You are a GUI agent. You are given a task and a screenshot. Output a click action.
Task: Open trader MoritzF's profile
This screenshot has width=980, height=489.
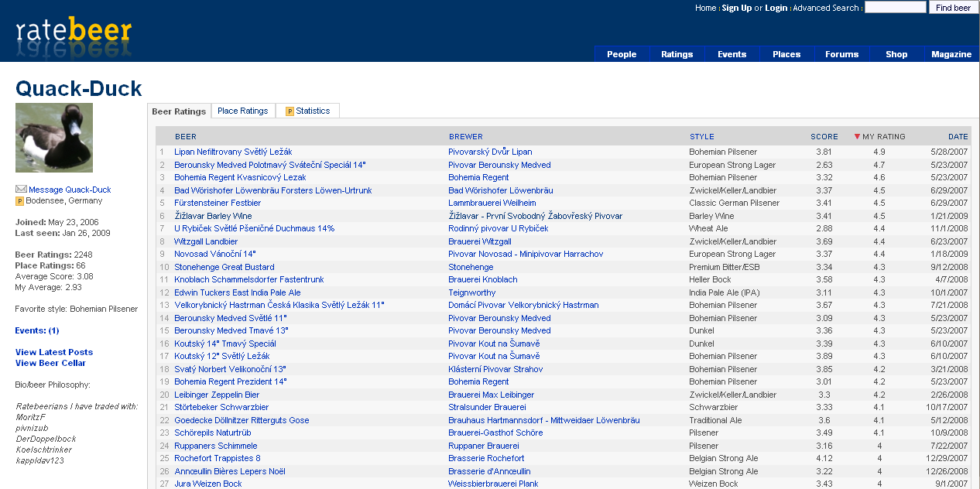[x=31, y=417]
